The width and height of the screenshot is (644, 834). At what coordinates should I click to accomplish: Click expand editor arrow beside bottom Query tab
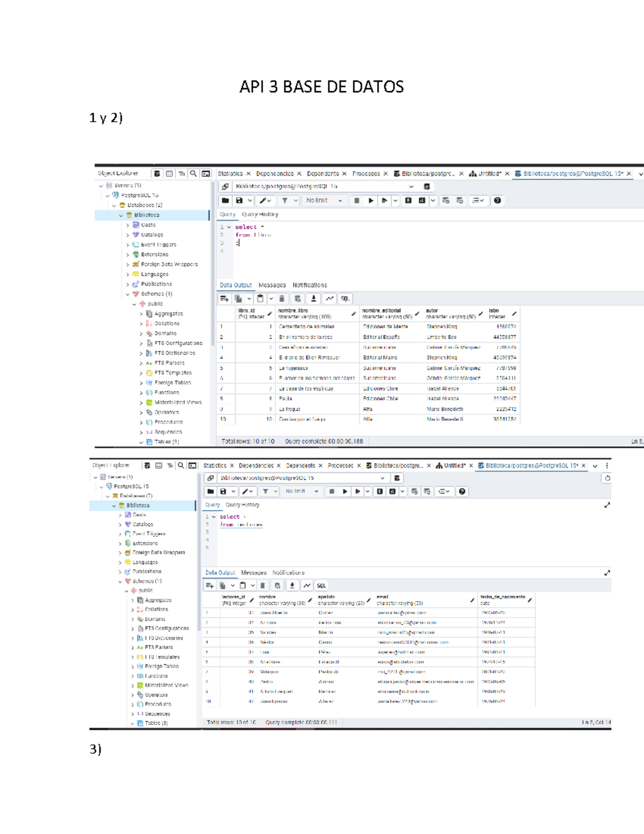pos(607,505)
